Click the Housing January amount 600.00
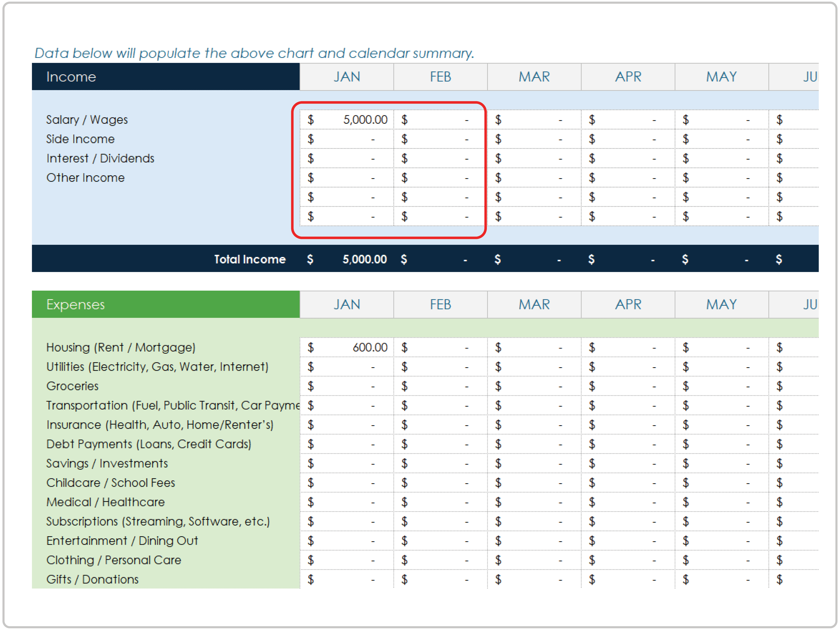This screenshot has height=630, width=840. (x=346, y=347)
